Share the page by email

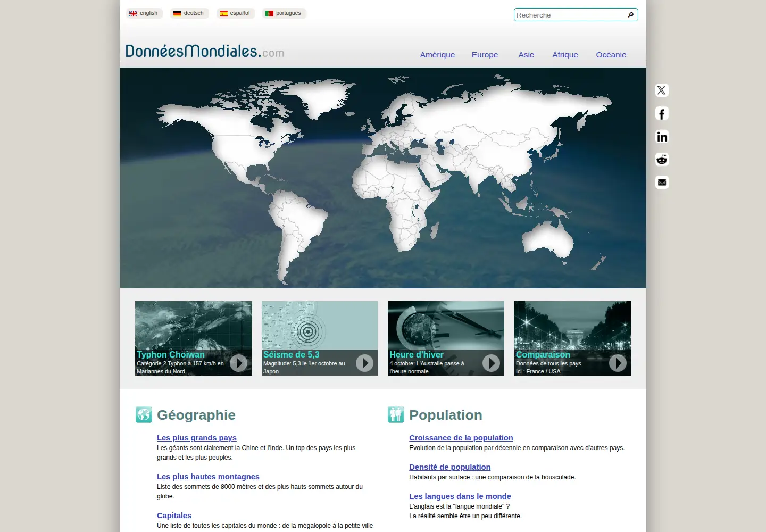click(662, 182)
